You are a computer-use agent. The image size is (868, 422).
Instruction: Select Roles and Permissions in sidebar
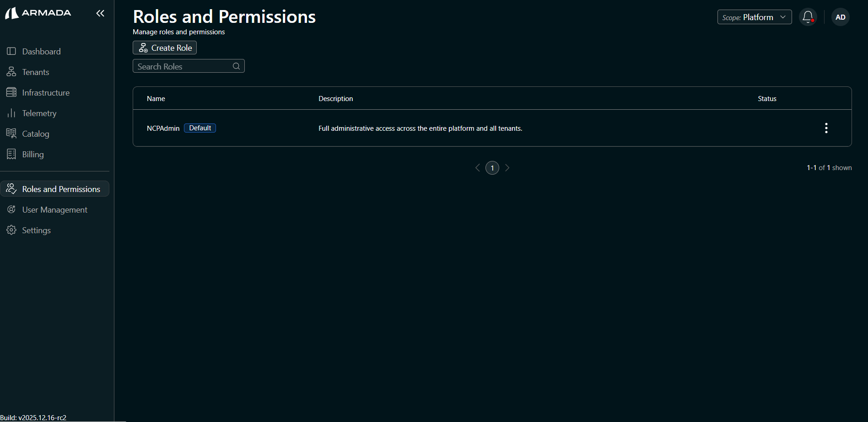coord(61,188)
